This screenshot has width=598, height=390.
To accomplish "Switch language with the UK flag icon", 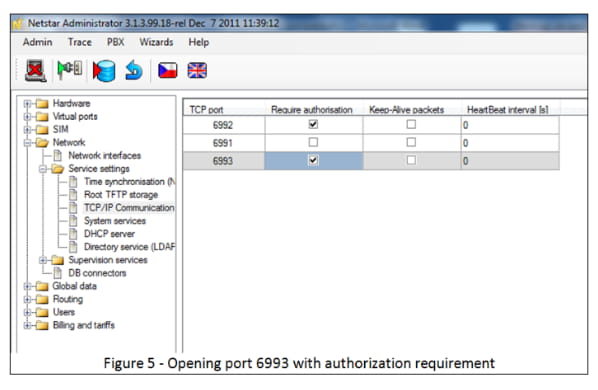I will pyautogui.click(x=197, y=71).
